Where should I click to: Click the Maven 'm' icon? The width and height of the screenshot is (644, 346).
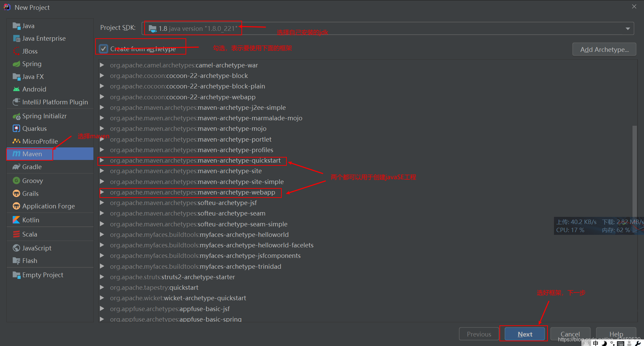click(x=16, y=154)
